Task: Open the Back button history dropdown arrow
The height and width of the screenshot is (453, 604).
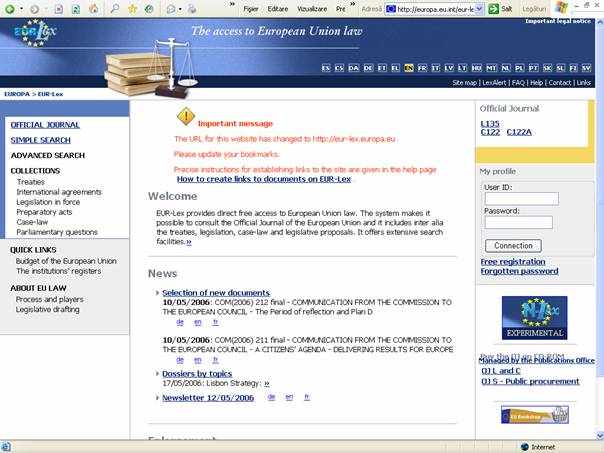Action: tap(21, 9)
